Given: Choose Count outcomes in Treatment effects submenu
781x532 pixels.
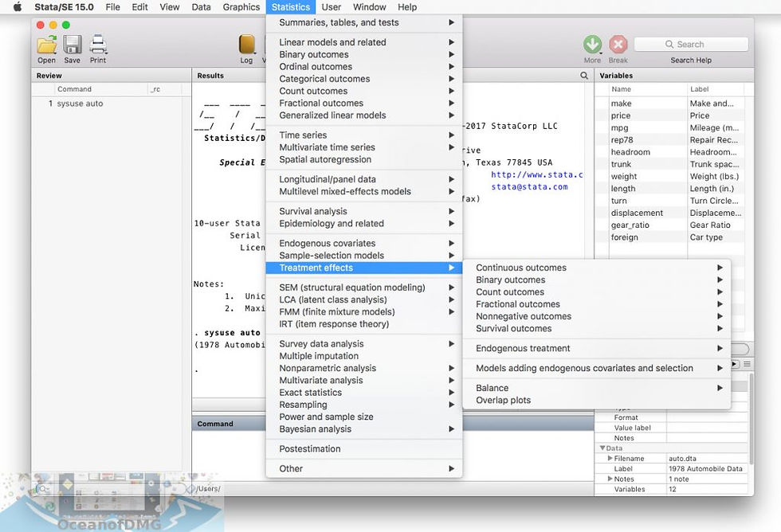Looking at the screenshot, I should tap(597, 291).
